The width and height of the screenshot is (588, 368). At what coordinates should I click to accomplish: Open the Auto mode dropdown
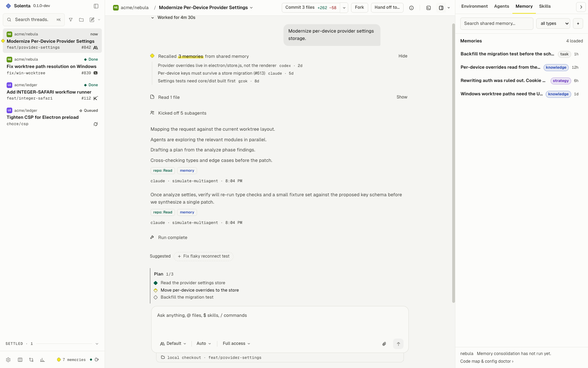pyautogui.click(x=204, y=343)
